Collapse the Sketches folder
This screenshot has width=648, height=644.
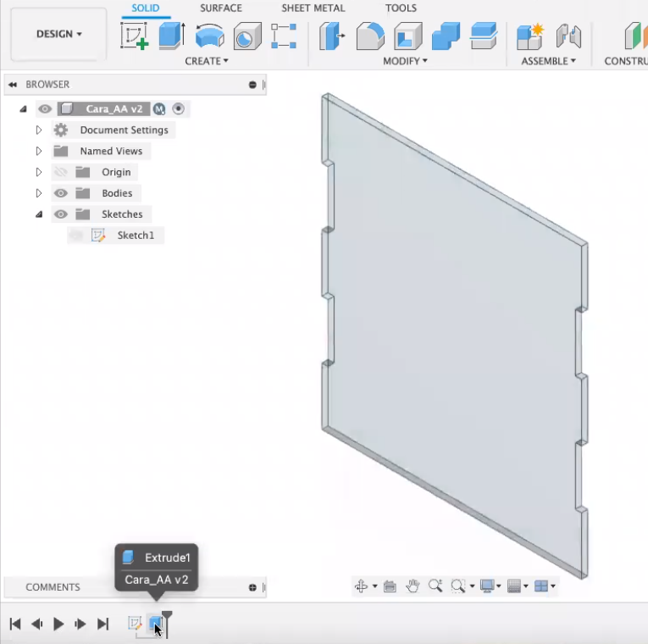click(39, 214)
